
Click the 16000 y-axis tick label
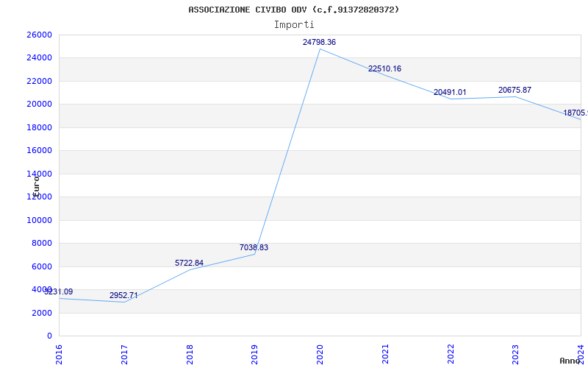[39, 151]
